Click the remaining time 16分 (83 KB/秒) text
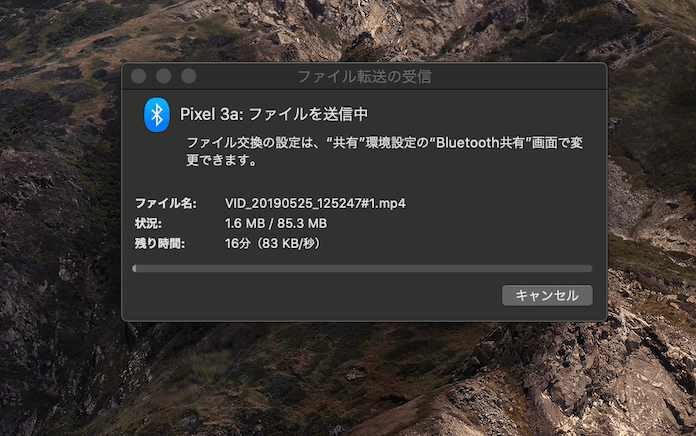Viewport: 696px width, 436px height. click(x=273, y=244)
